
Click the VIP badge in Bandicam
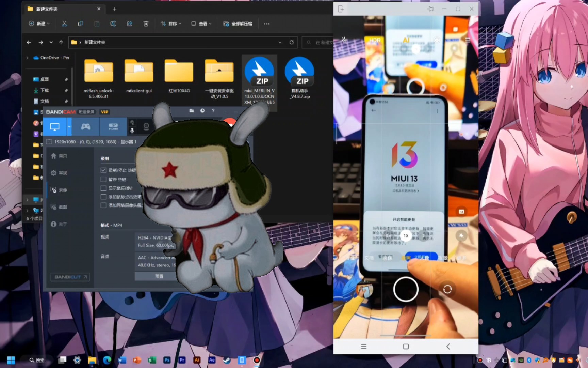pos(104,112)
